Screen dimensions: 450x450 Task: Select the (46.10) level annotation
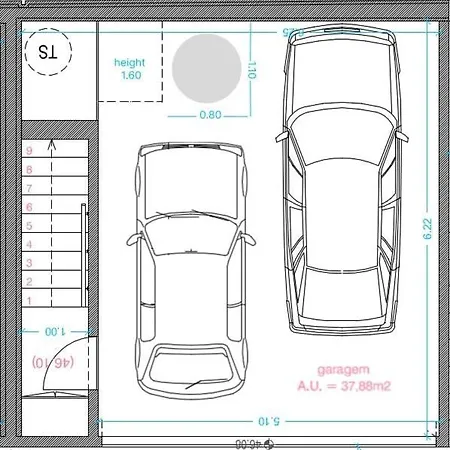[x=53, y=362]
